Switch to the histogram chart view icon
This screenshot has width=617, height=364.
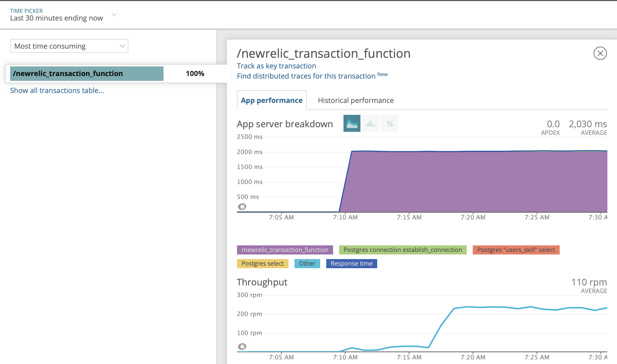371,123
